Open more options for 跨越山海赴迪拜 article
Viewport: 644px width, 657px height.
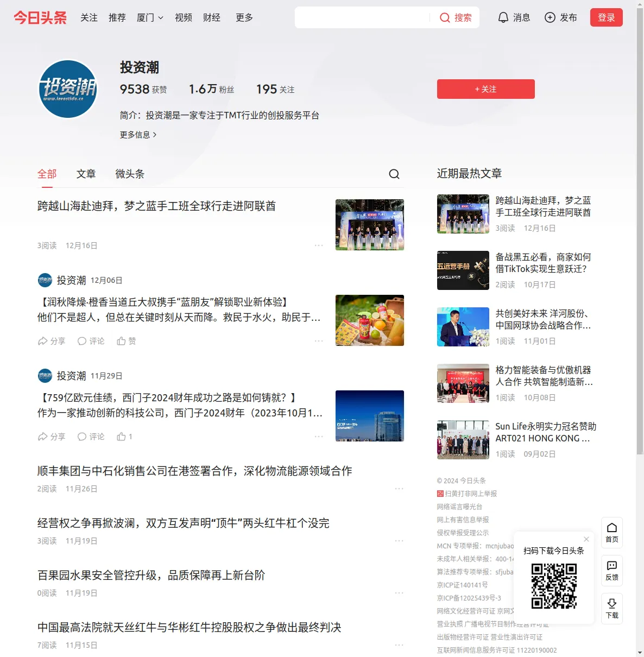click(319, 245)
